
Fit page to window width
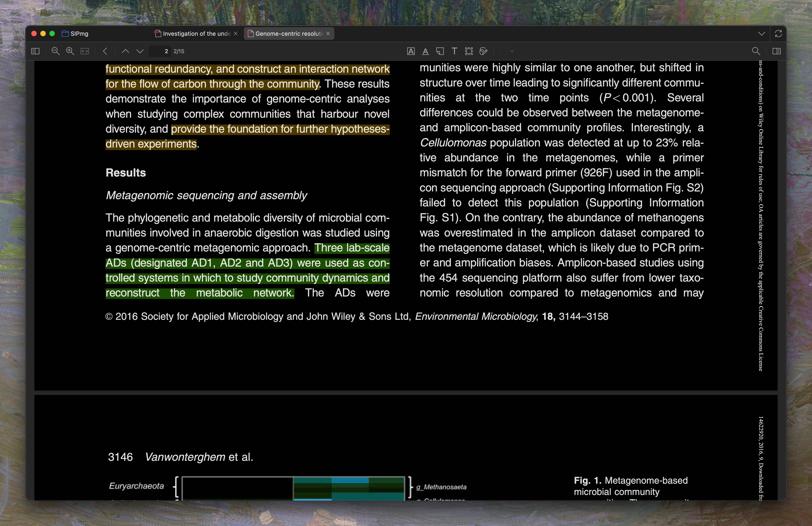(x=85, y=51)
